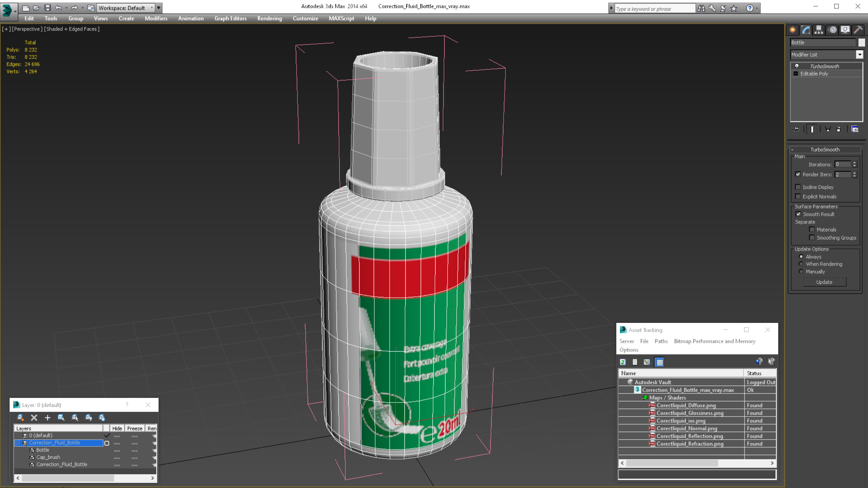Open the Graph Editors menu
The height and width of the screenshot is (488, 868).
[231, 18]
